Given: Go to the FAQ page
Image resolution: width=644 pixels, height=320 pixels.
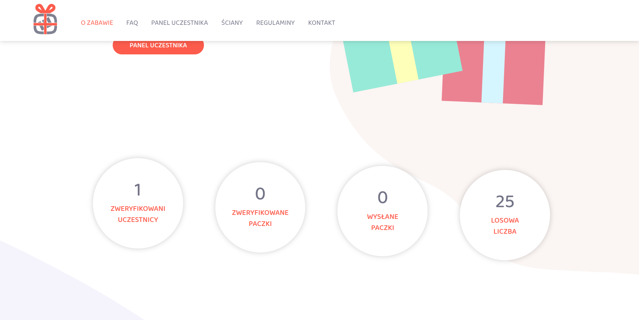Looking at the screenshot, I should [132, 23].
